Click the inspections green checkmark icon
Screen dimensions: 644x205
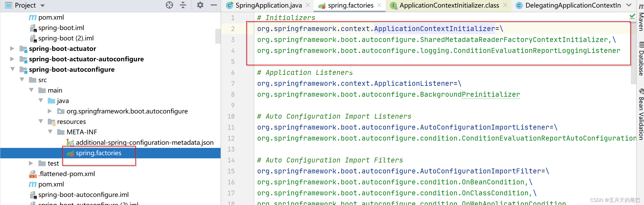[632, 17]
